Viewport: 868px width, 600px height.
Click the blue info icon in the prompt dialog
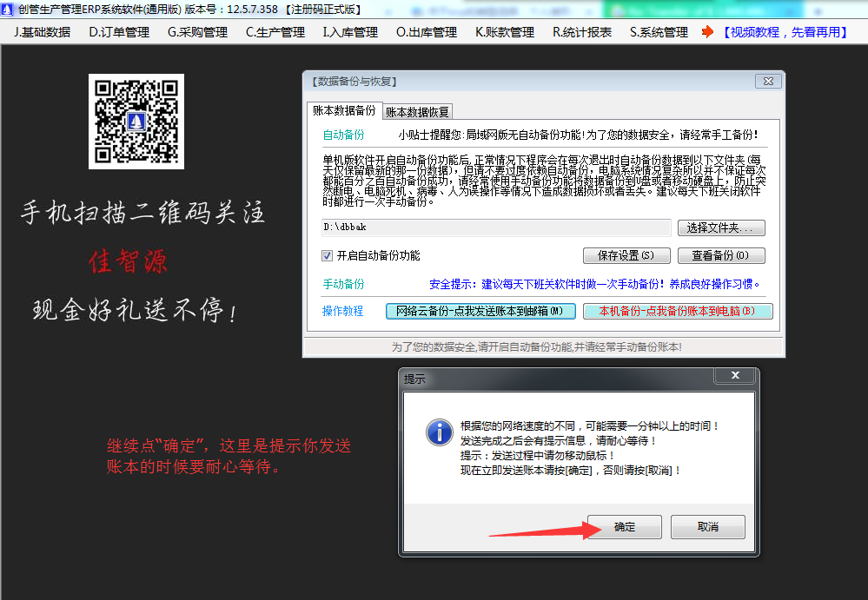pos(440,432)
